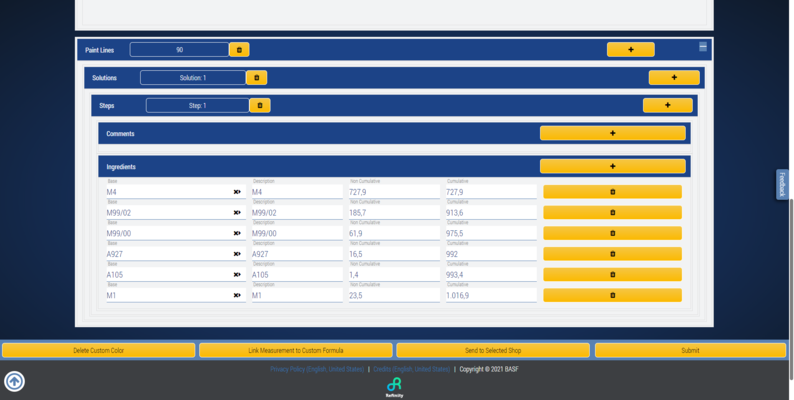Viewport: 794px width, 400px height.
Task: Open the Credits link
Action: point(412,369)
